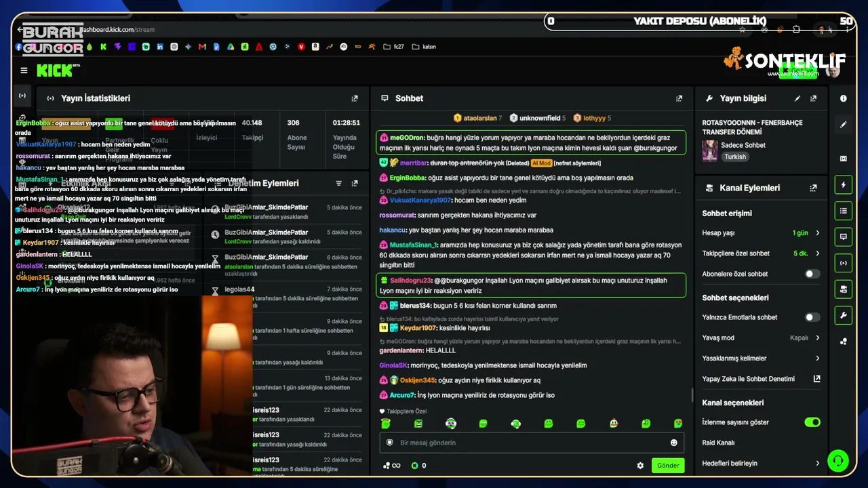
Task: Pop out the Yayın İstatistikleri panel
Action: click(x=355, y=98)
